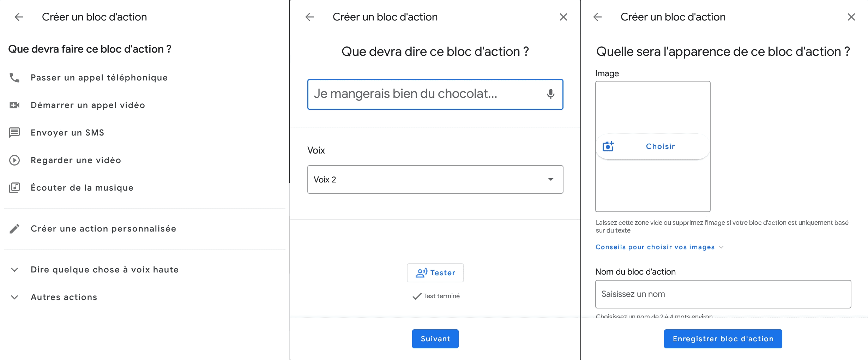Open the Voix 2 dropdown
The image size is (868, 360).
435,180
